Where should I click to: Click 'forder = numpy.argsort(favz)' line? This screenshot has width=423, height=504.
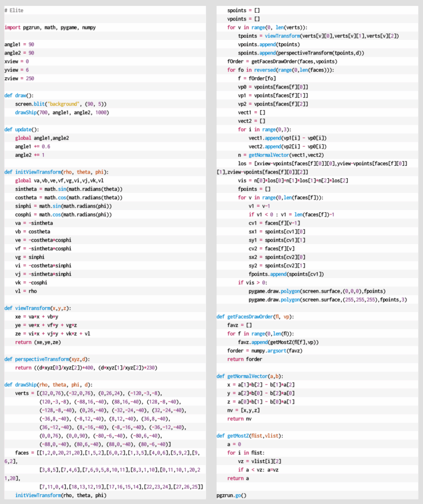(x=263, y=350)
